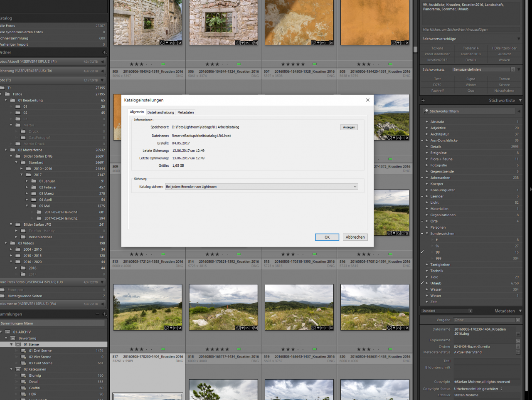Toggle the Jahreszeiten keyword assignment box
The image size is (532, 400).
[422, 178]
